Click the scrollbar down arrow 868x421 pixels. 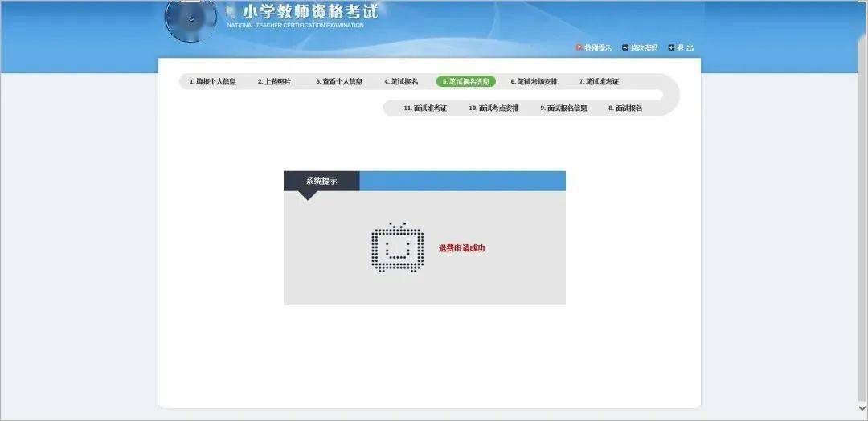pos(862,407)
